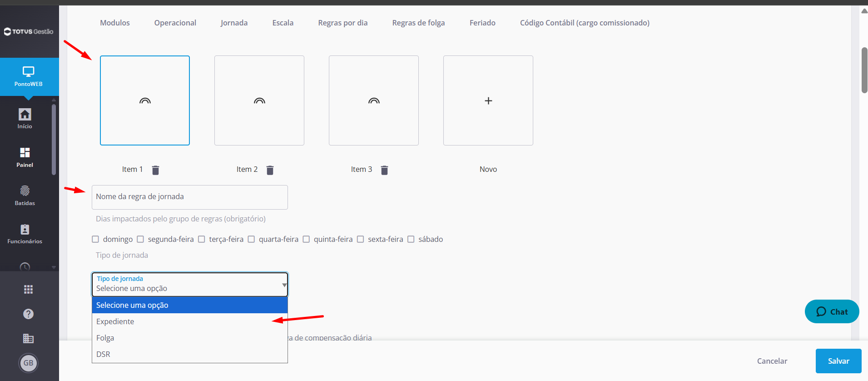Open Batidas fingerprint icon
The image size is (868, 381).
pos(25,190)
